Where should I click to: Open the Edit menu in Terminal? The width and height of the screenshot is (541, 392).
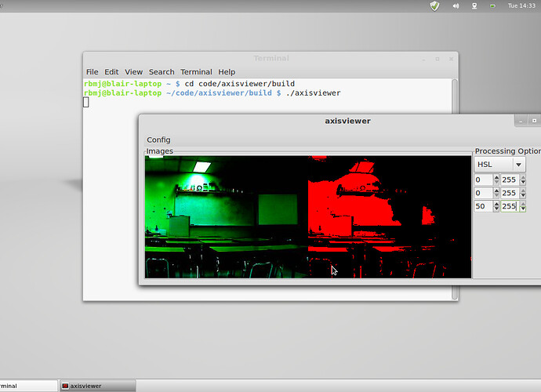(x=111, y=72)
